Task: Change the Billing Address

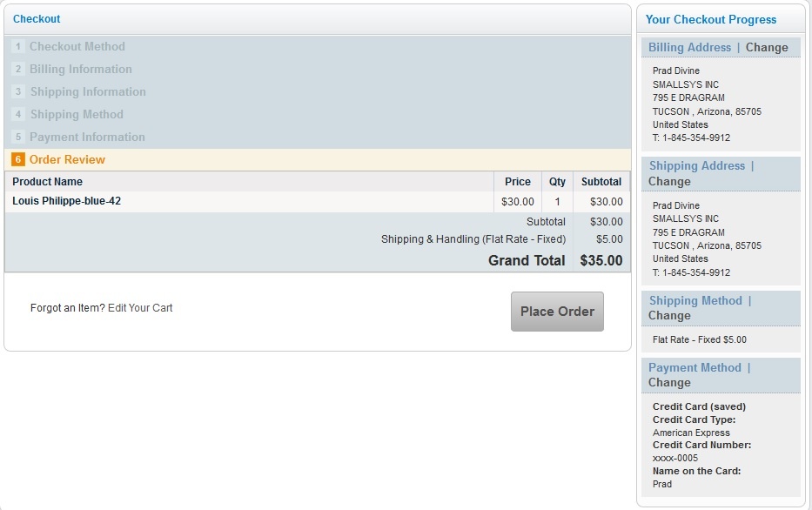Action: point(766,48)
